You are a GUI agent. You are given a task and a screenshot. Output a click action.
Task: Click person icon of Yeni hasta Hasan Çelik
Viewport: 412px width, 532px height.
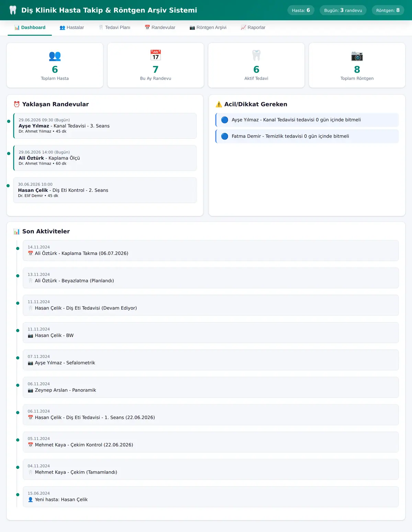coord(31,500)
